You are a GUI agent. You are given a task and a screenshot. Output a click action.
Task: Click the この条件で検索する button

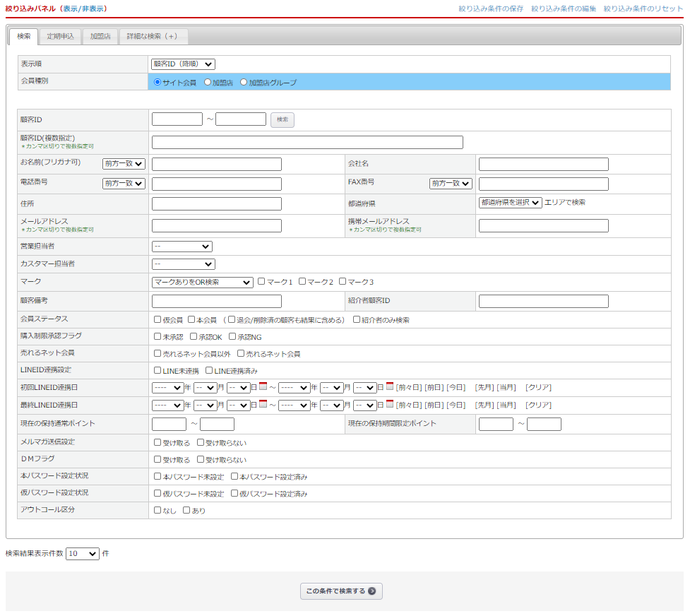coord(341,591)
